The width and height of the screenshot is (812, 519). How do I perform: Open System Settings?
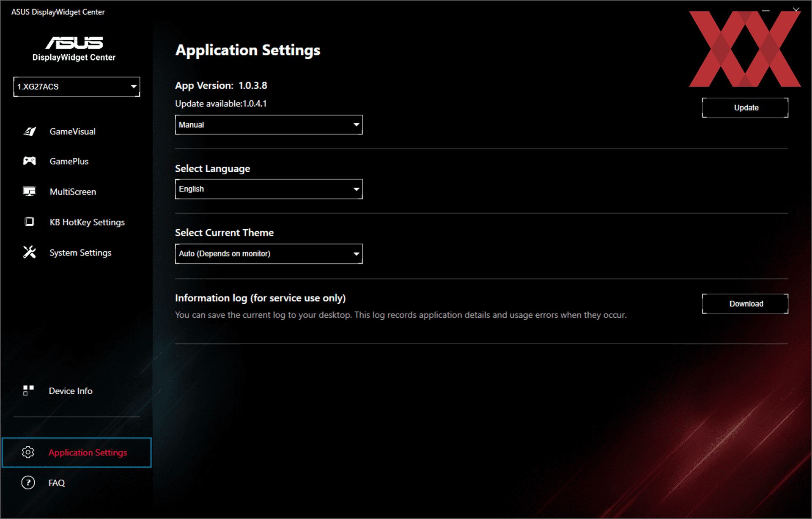[x=80, y=253]
